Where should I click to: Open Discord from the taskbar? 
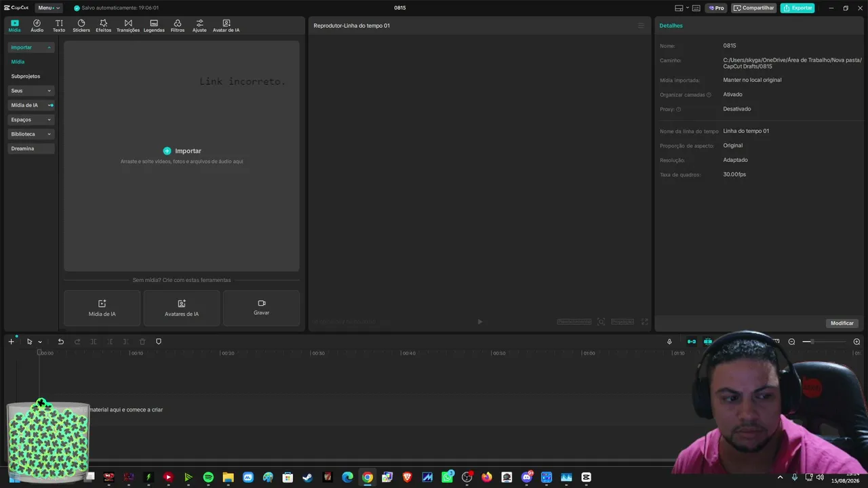click(527, 477)
